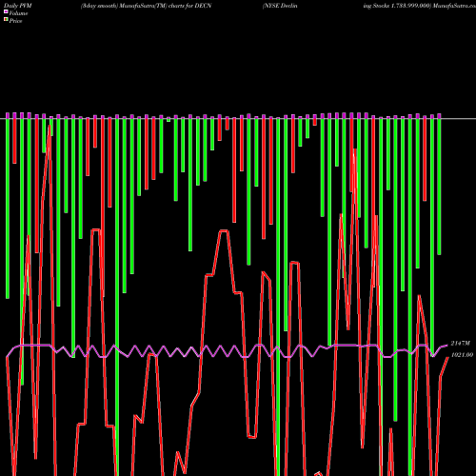Click the '2147M' volume value label
The image size is (476, 476).
[460, 344]
